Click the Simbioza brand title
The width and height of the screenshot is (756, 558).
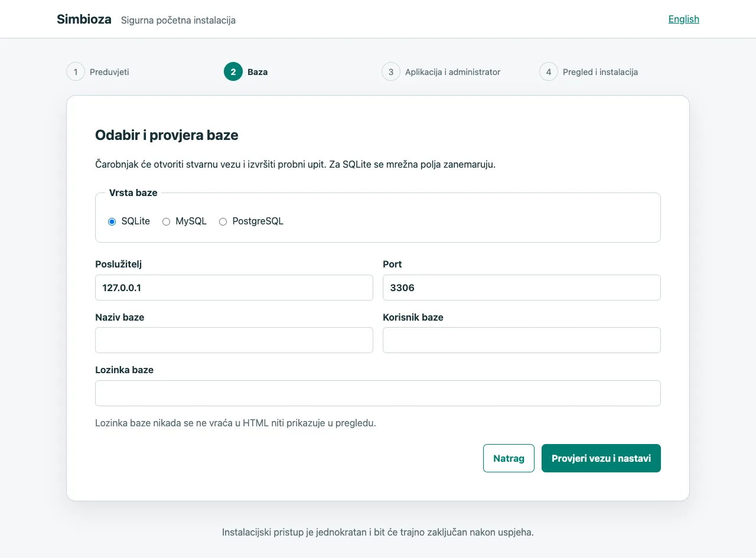[x=84, y=19]
